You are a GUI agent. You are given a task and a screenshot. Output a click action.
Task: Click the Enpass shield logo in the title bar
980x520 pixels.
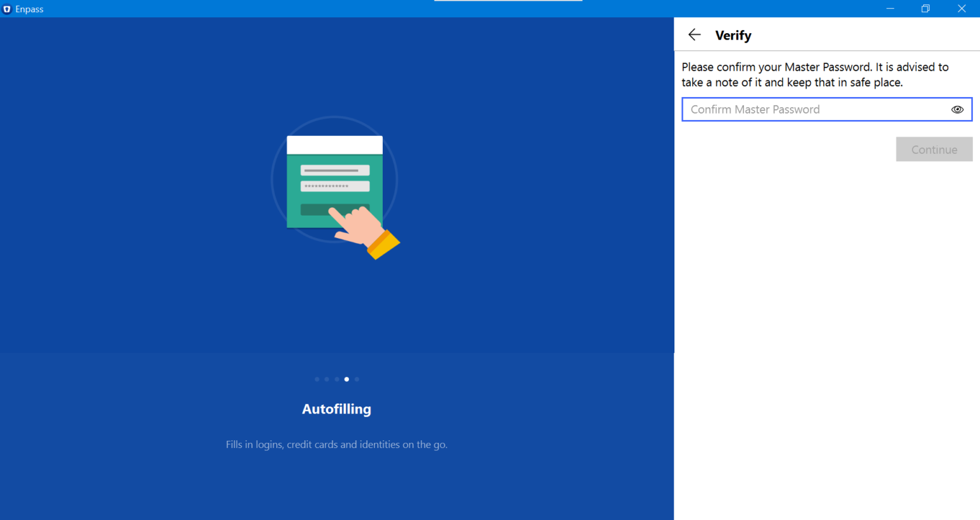[7, 8]
